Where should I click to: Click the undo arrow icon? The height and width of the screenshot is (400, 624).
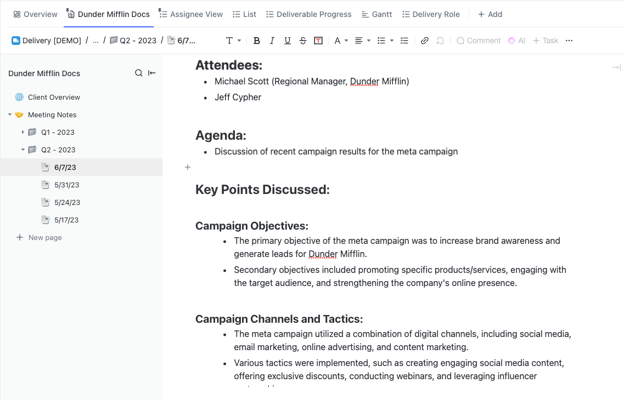[x=440, y=41]
